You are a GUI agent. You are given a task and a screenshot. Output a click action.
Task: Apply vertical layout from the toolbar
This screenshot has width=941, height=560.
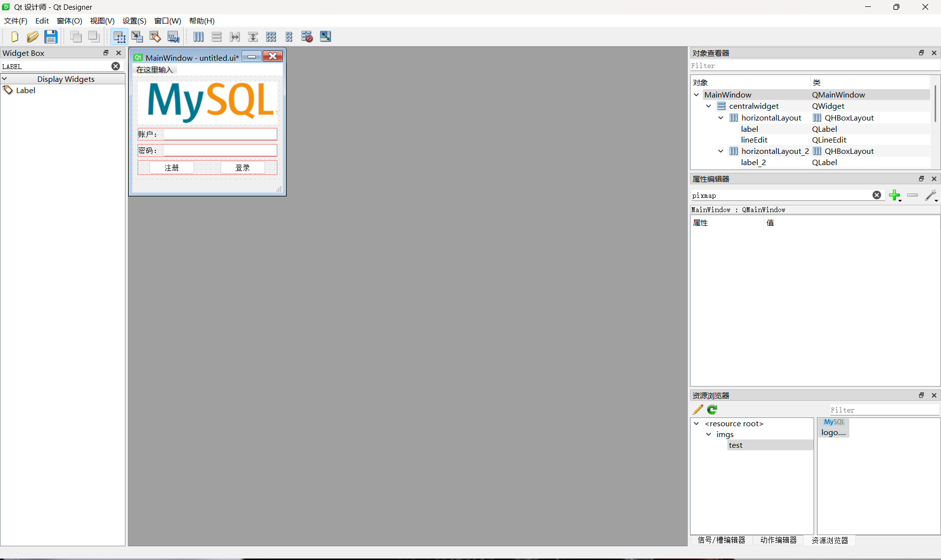click(217, 37)
